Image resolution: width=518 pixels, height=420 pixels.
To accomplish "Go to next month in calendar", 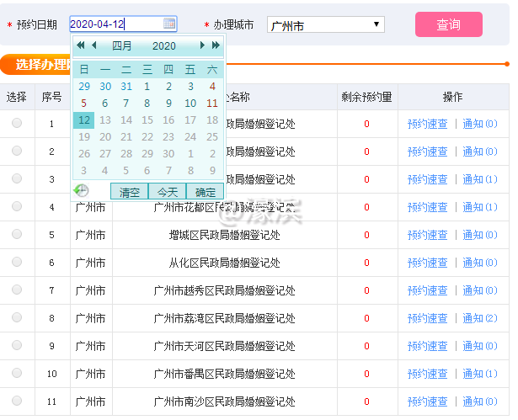I will 202,45.
